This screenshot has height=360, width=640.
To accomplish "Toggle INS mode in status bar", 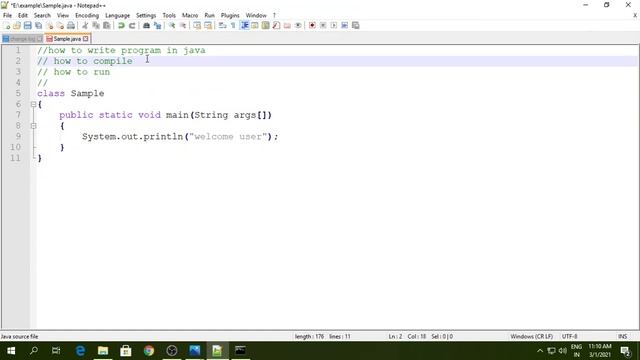I will coord(622,336).
